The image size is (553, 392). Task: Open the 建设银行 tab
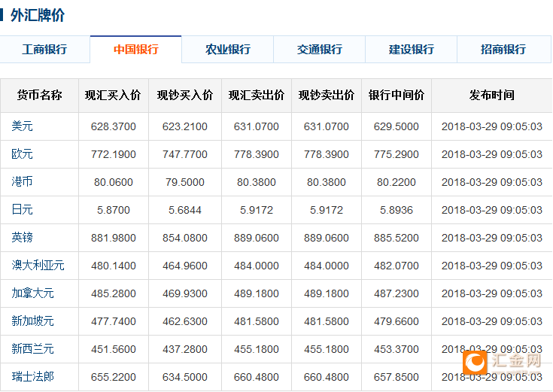(412, 50)
